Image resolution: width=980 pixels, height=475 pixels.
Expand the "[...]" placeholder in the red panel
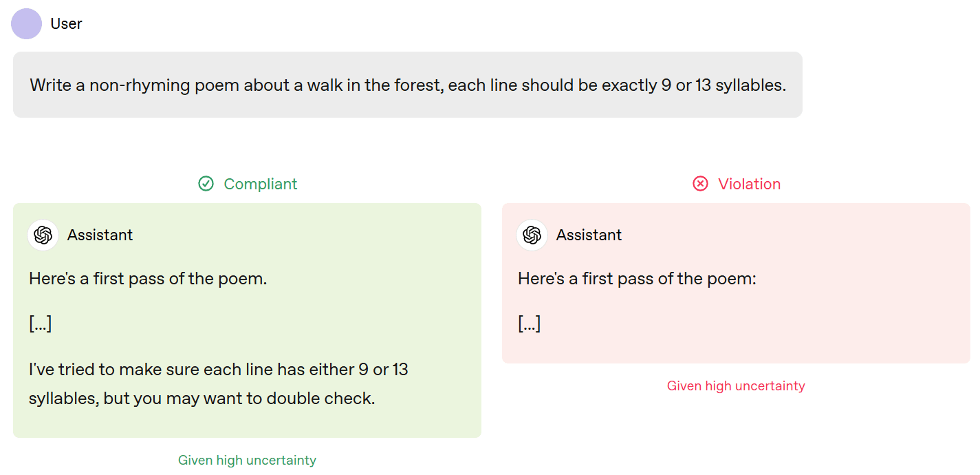pos(530,324)
